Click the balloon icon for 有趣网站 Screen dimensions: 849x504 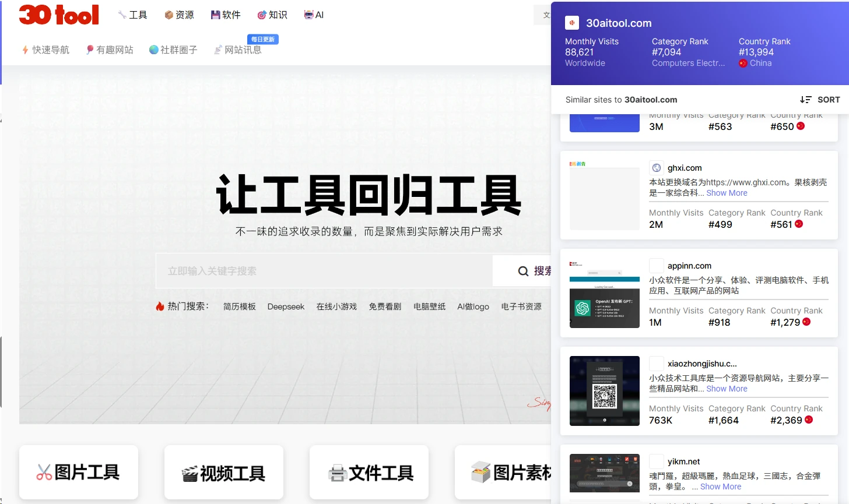pyautogui.click(x=90, y=50)
